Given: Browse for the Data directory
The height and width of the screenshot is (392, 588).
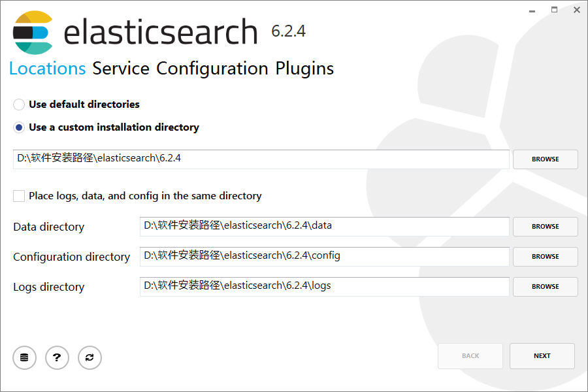Looking at the screenshot, I should tap(546, 227).
